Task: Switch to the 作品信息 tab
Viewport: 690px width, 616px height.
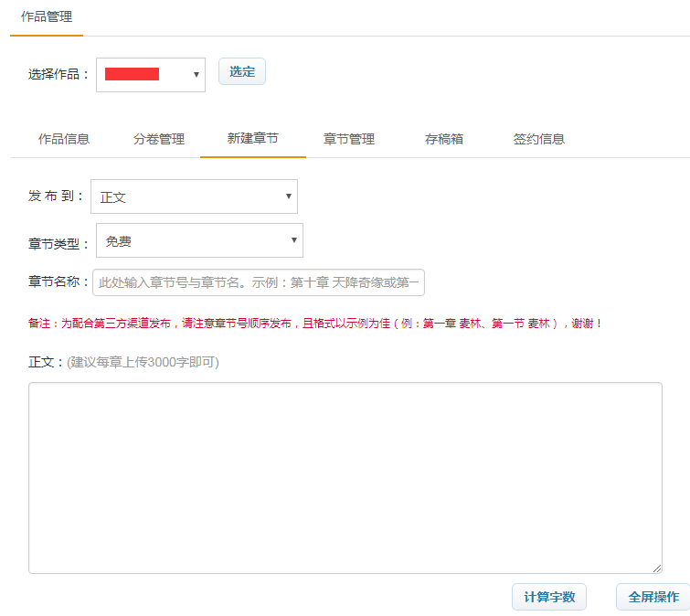Action: (64, 139)
